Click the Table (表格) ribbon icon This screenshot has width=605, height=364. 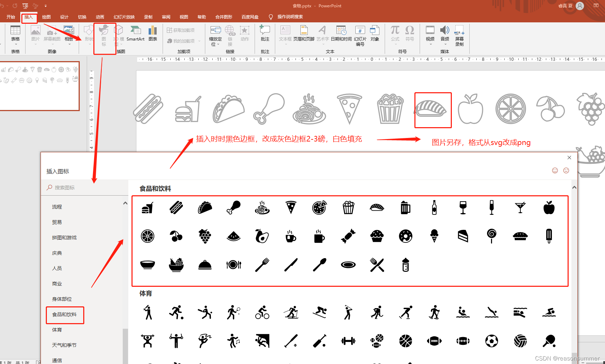click(x=15, y=30)
